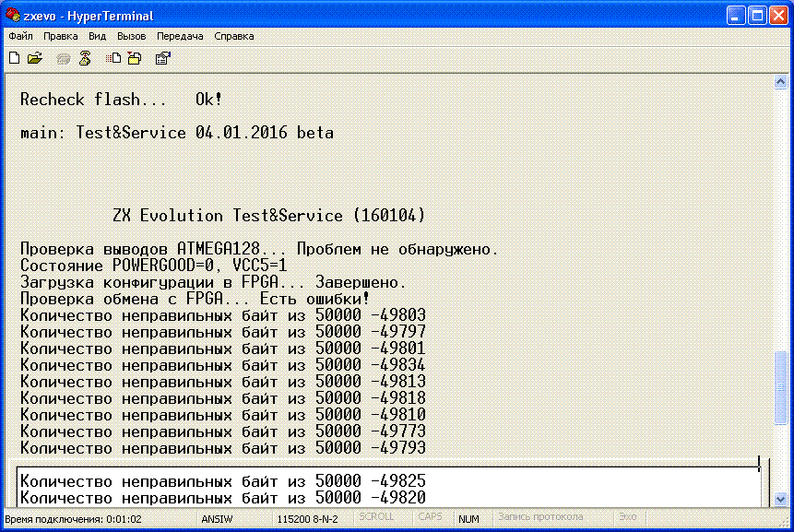Maximize the HyperTerminal window
Image resolution: width=794 pixels, height=532 pixels.
pos(755,16)
